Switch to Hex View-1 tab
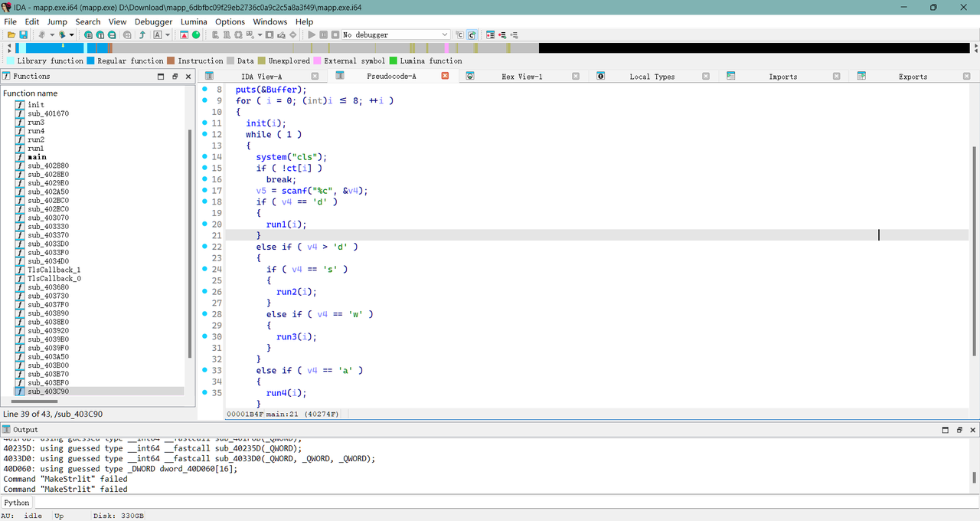This screenshot has width=980, height=521. pyautogui.click(x=522, y=77)
